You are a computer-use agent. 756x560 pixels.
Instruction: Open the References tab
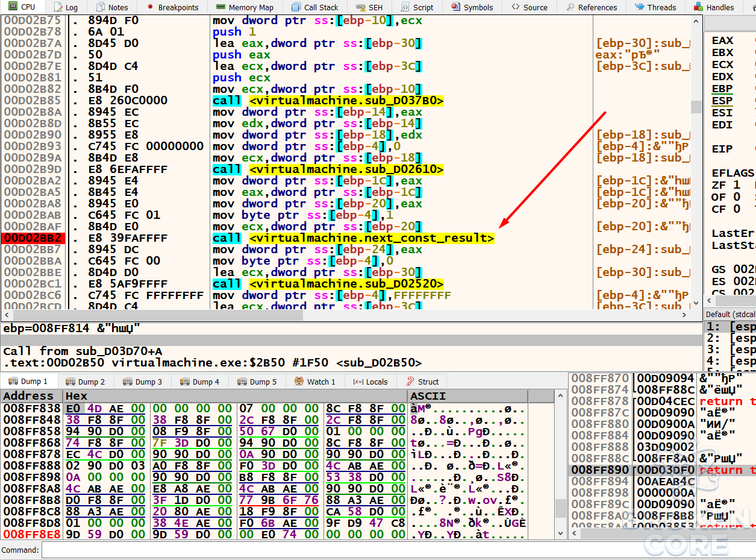tap(592, 7)
